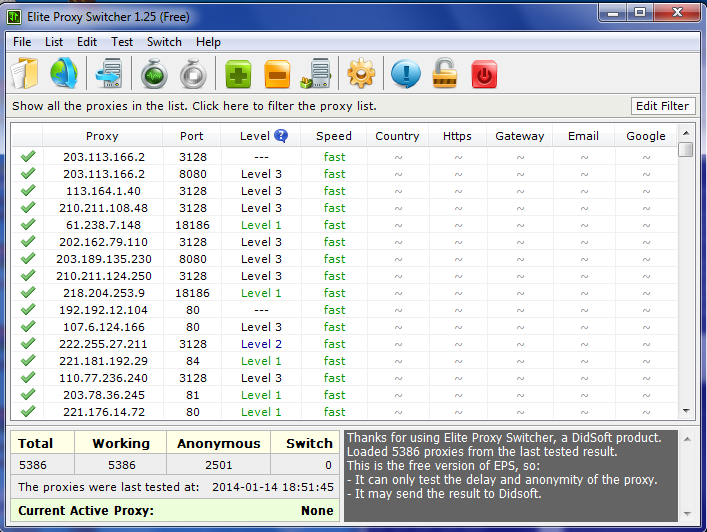Viewport: 707px width, 532px height.
Task: Click checkmark for proxy 203.113.166.2 port 3128
Action: click(28, 156)
